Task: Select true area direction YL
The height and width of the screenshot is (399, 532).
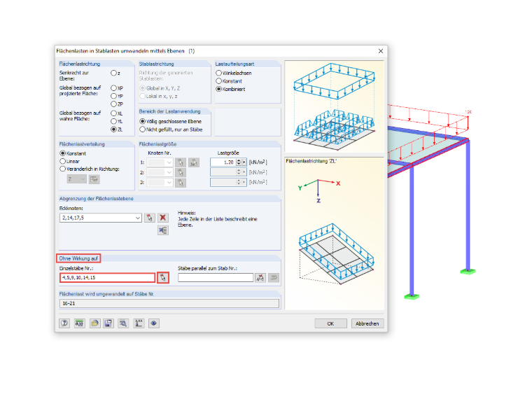Action: [113, 121]
